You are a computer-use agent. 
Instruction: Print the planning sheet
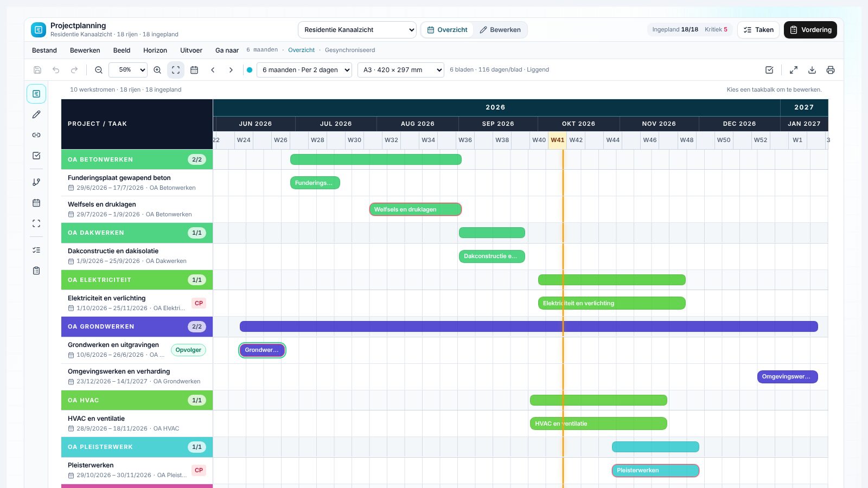point(831,70)
